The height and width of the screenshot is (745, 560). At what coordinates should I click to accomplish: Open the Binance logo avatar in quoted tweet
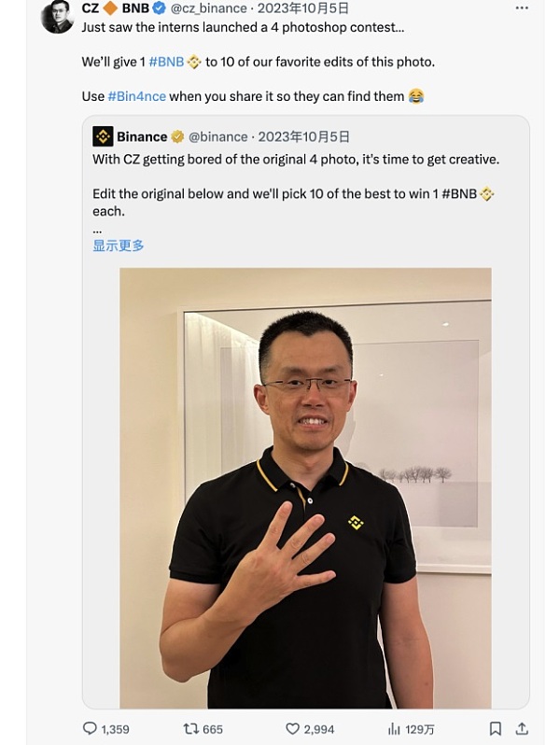click(103, 136)
